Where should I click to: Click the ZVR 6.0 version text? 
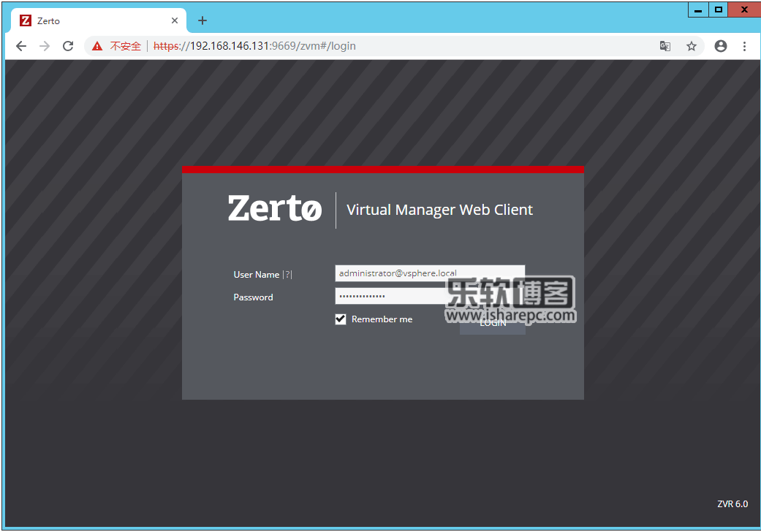coord(732,504)
